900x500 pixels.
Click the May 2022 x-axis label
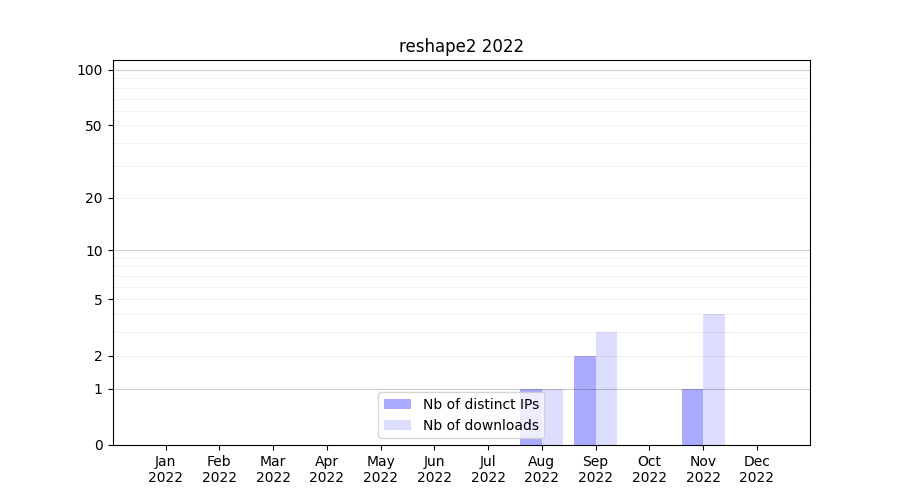click(x=381, y=469)
